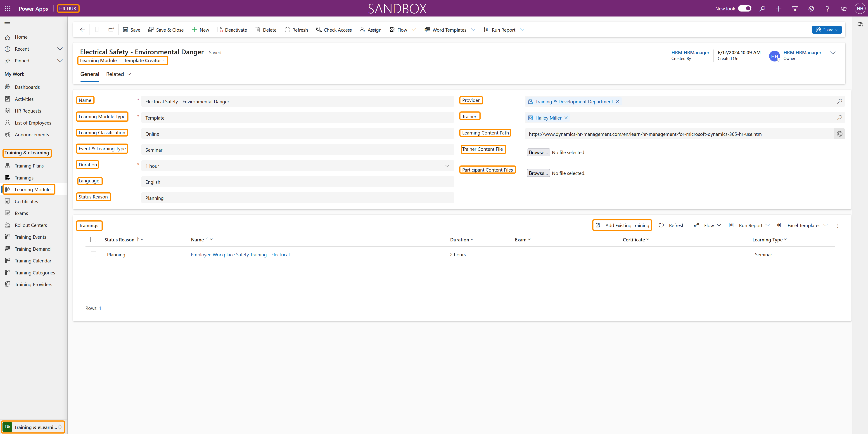868x434 pixels.
Task: Check the Employee Workplace Safety Training row checkbox
Action: point(93,254)
